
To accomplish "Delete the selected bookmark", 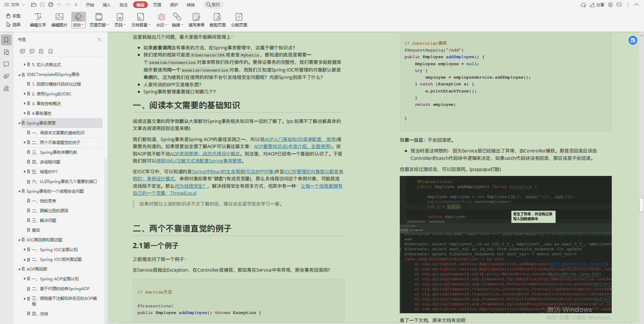I will click(50, 51).
